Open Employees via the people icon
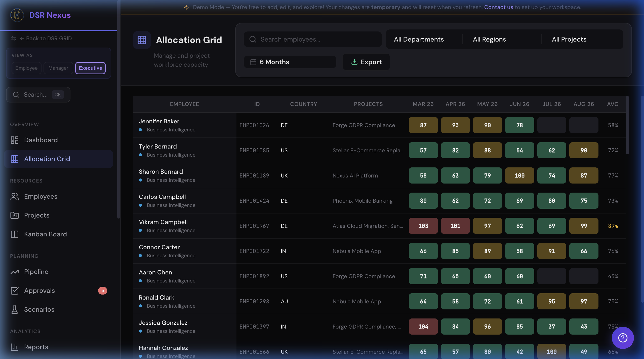The image size is (644, 359). [14, 196]
